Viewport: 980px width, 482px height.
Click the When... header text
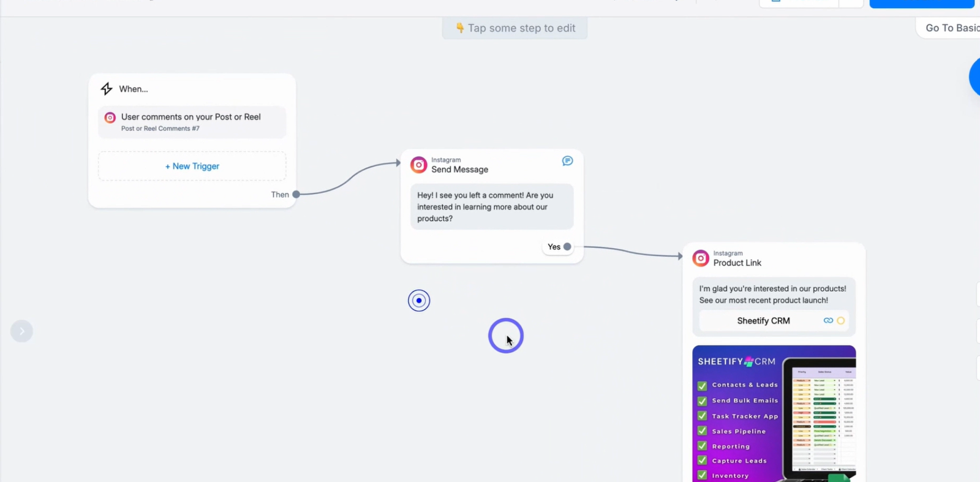(134, 89)
